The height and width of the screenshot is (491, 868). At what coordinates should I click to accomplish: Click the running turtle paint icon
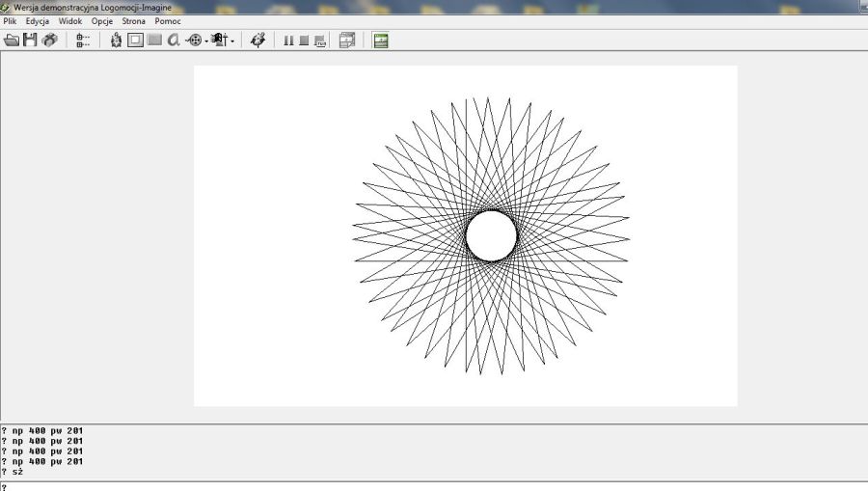(x=258, y=41)
